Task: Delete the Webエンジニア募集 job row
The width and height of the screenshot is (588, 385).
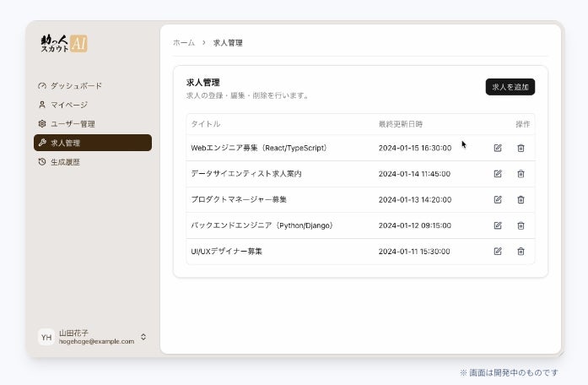Action: pos(521,148)
